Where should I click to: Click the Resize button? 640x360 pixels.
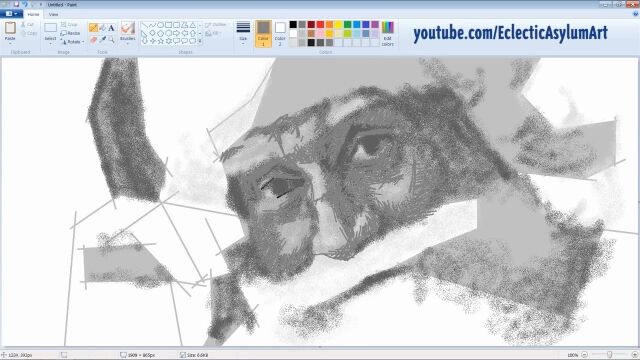point(71,33)
